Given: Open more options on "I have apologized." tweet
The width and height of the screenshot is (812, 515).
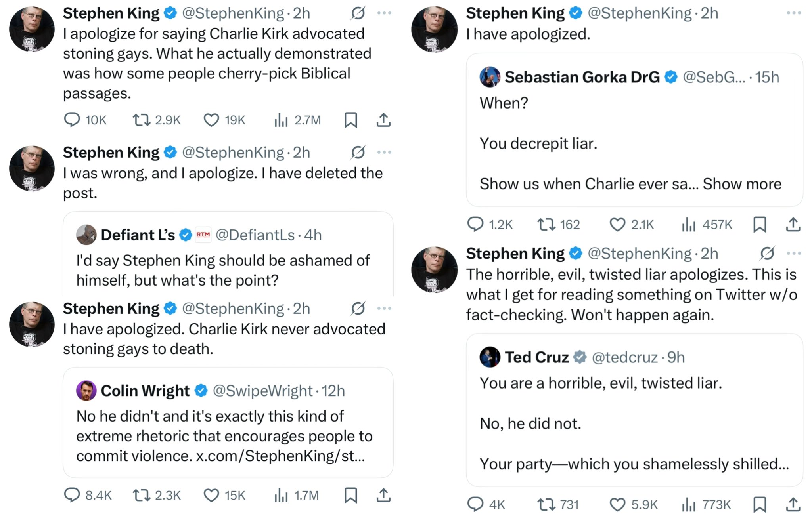Looking at the screenshot, I should [x=793, y=13].
